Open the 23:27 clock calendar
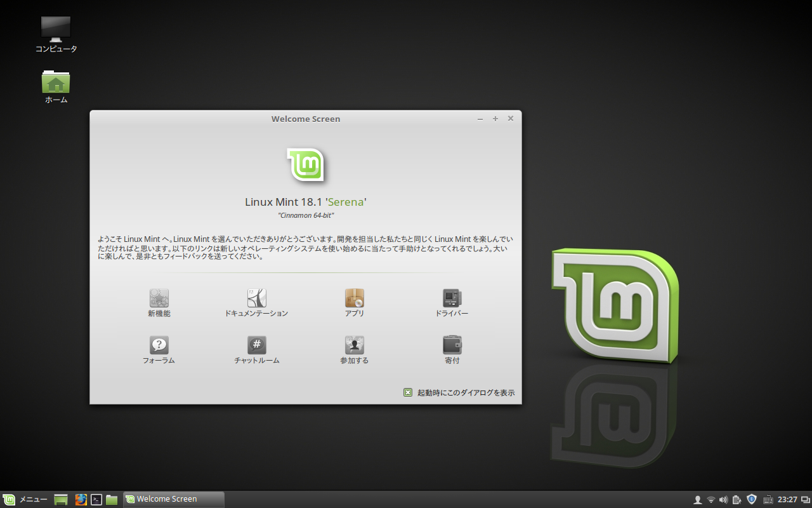This screenshot has width=812, height=508. click(787, 500)
